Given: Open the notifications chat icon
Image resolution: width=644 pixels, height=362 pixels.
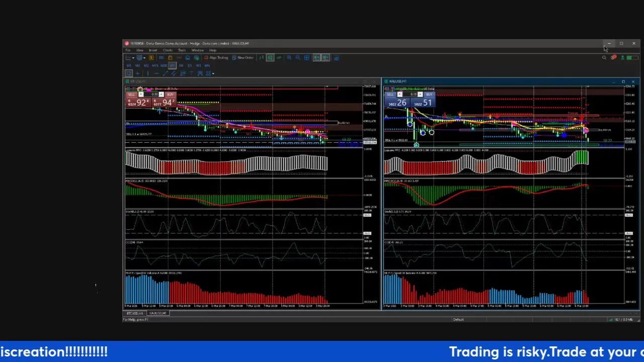Looking at the screenshot, I should click(613, 58).
